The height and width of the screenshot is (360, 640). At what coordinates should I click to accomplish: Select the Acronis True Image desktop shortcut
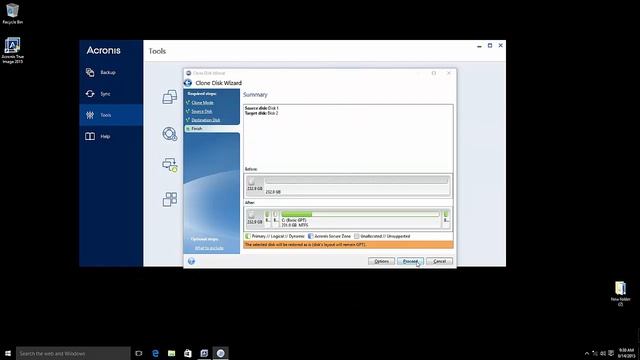point(13,51)
